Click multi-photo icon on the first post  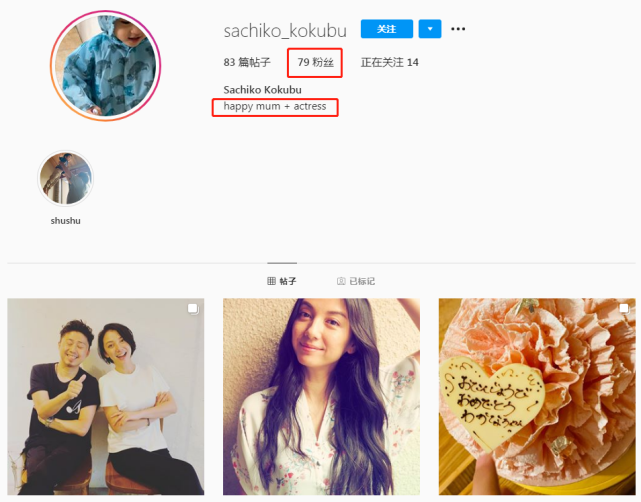193,309
